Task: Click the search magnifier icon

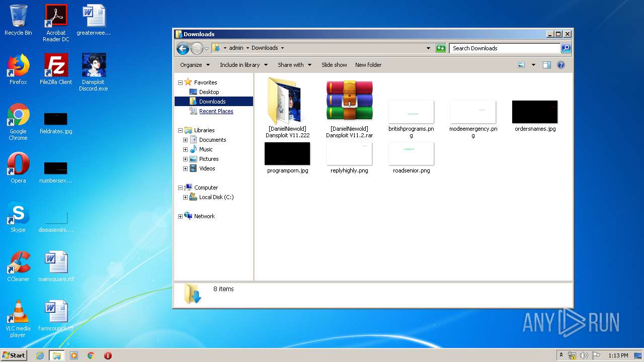Action: pos(566,48)
